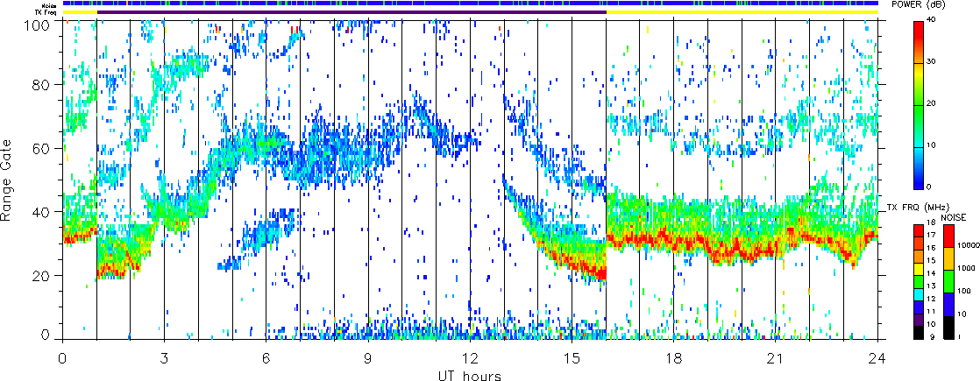Click x-axis tick label 3
The image size is (980, 381).
[165, 358]
